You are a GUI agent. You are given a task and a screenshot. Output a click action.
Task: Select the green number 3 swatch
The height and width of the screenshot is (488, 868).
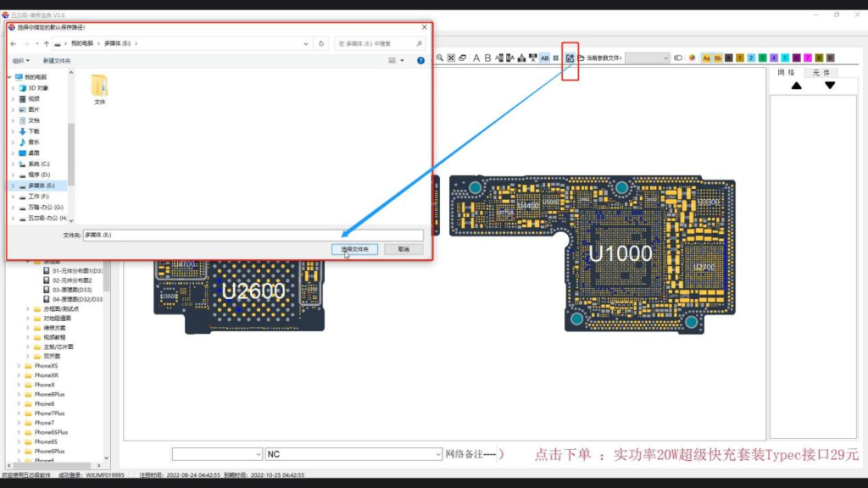coord(762,58)
